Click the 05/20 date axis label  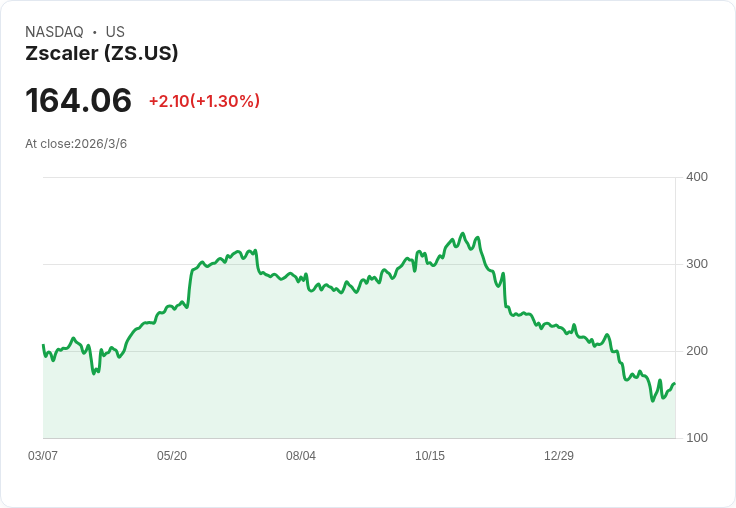[172, 456]
